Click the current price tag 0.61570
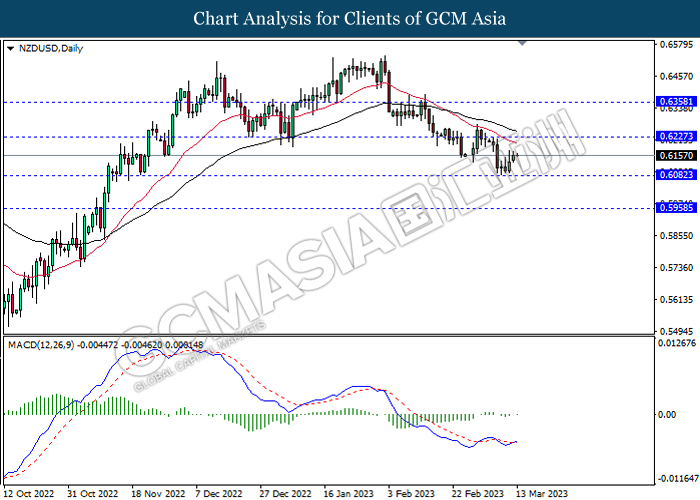Image resolution: width=700 pixels, height=500 pixels. (676, 155)
